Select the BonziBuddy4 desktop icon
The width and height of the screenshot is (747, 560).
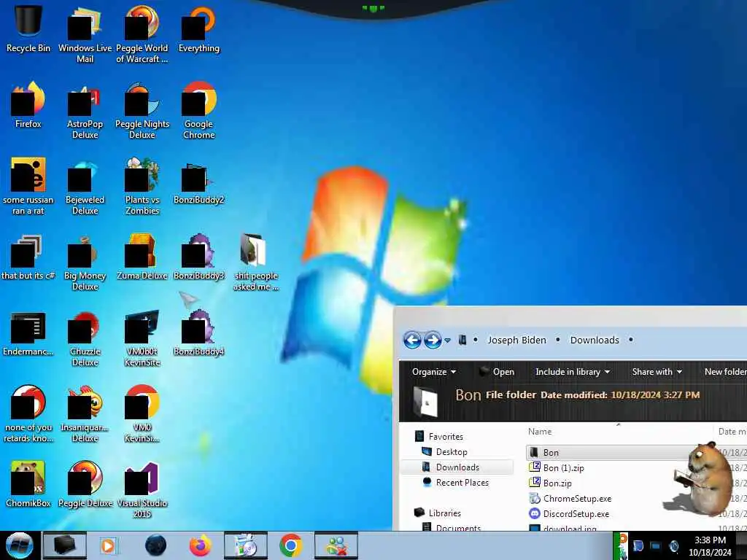pyautogui.click(x=198, y=333)
